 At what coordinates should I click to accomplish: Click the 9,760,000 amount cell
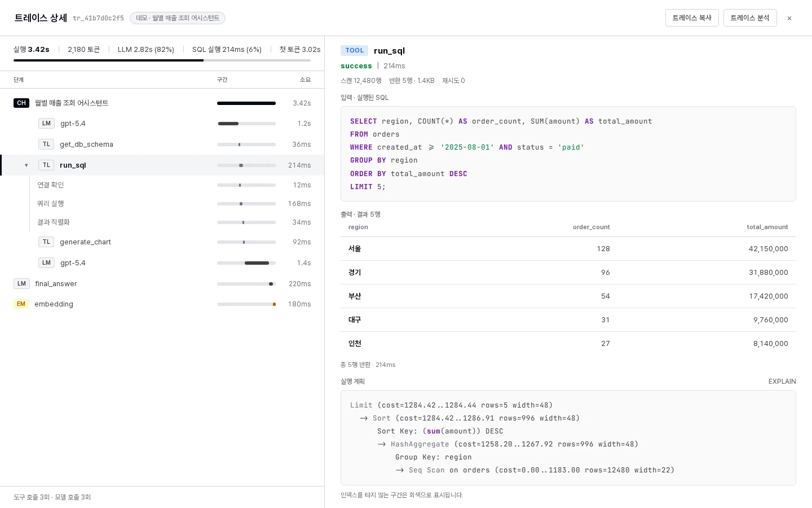point(770,320)
